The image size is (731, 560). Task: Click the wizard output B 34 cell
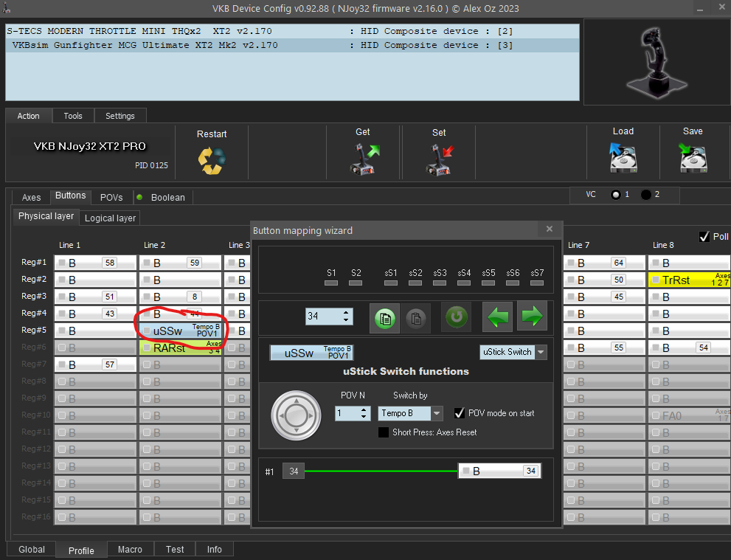coord(499,471)
